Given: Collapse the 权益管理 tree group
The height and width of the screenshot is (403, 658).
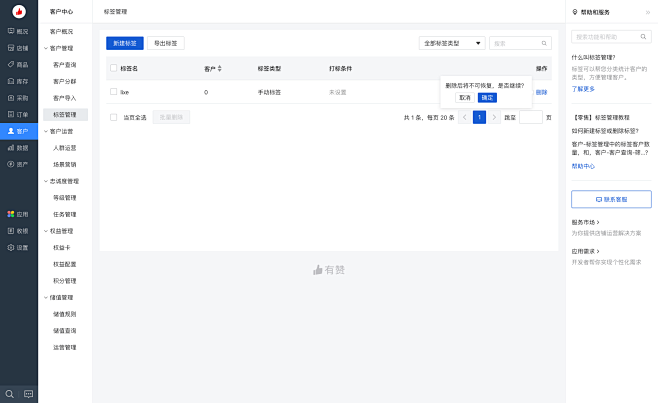Looking at the screenshot, I should click(x=46, y=230).
